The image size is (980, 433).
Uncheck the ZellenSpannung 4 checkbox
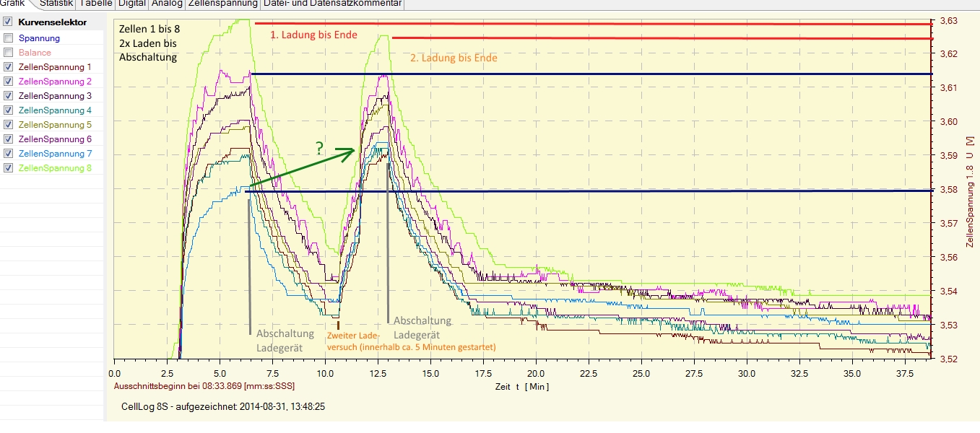point(8,110)
